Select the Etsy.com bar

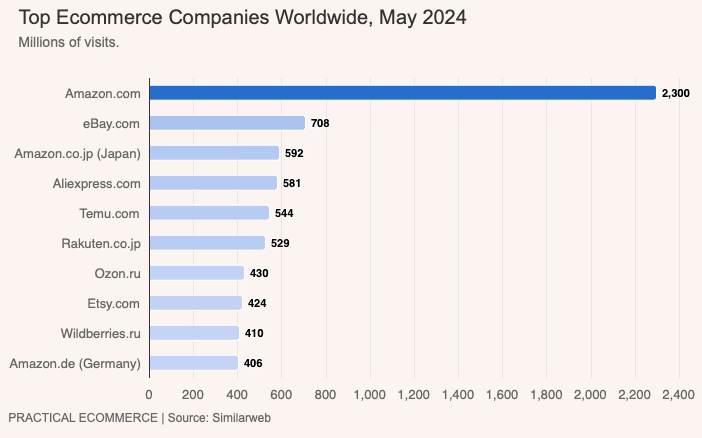pos(196,303)
